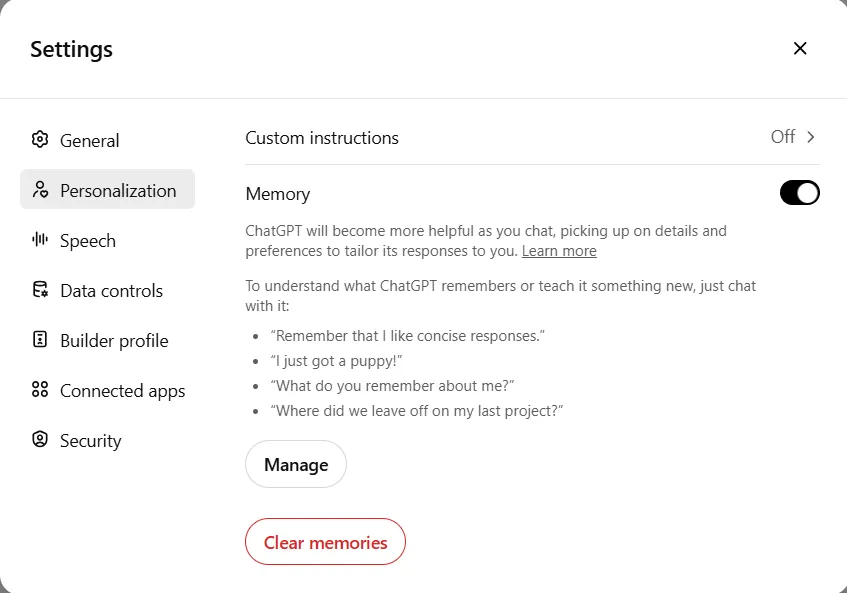Click the Security shield icon

pos(40,439)
